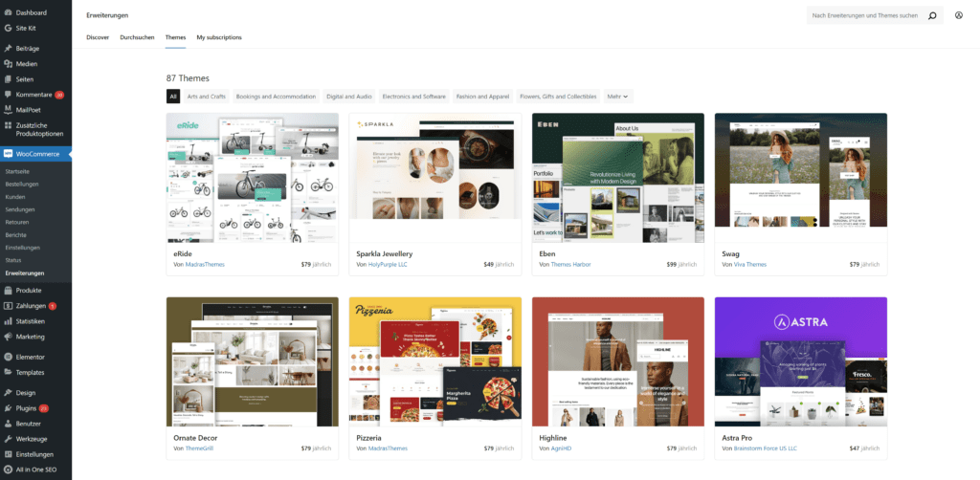Open the Brainstorm Force US LLC link
This screenshot has width=980, height=480.
pos(766,448)
